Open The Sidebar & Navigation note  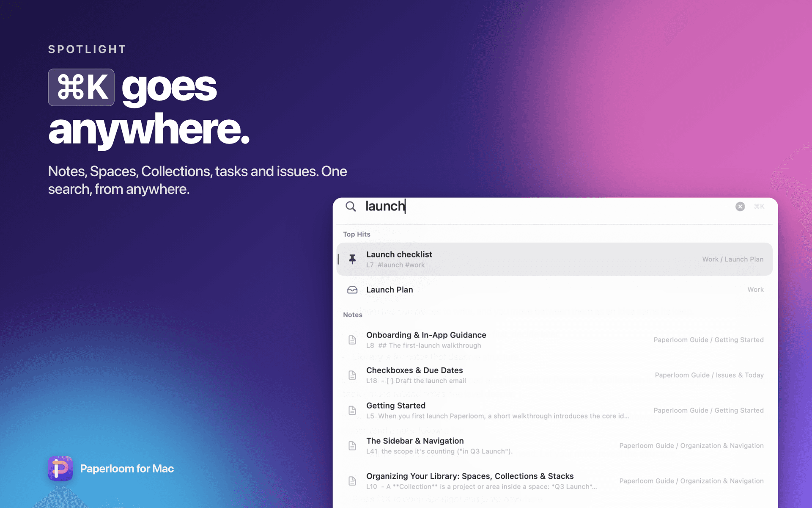pyautogui.click(x=554, y=446)
